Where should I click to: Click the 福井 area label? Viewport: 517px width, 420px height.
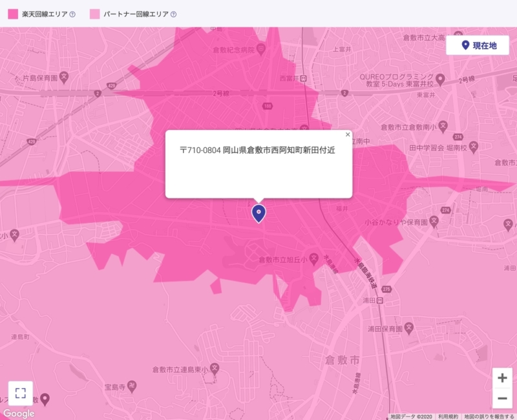[x=342, y=209]
